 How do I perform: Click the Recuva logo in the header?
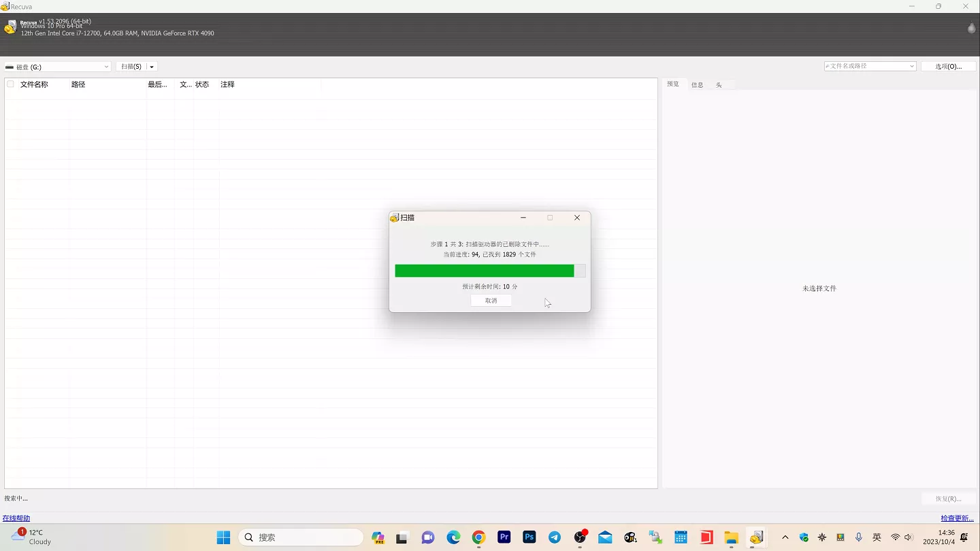coord(10,27)
